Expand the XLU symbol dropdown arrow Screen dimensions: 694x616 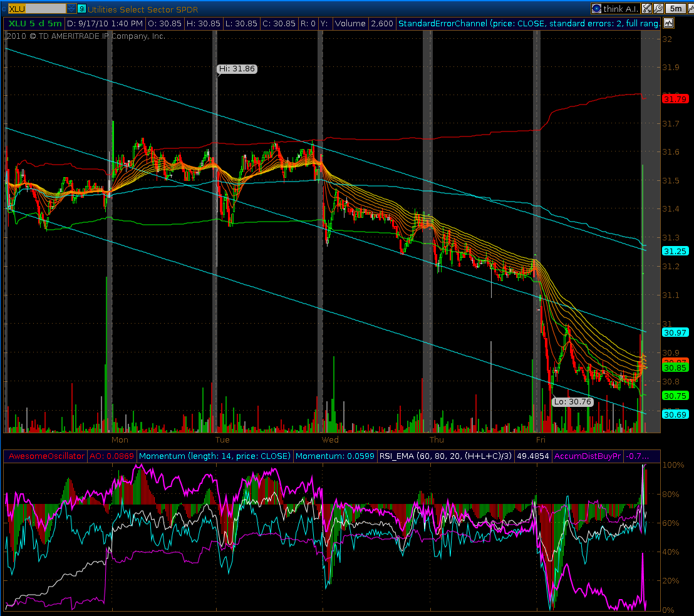pyautogui.click(x=71, y=9)
